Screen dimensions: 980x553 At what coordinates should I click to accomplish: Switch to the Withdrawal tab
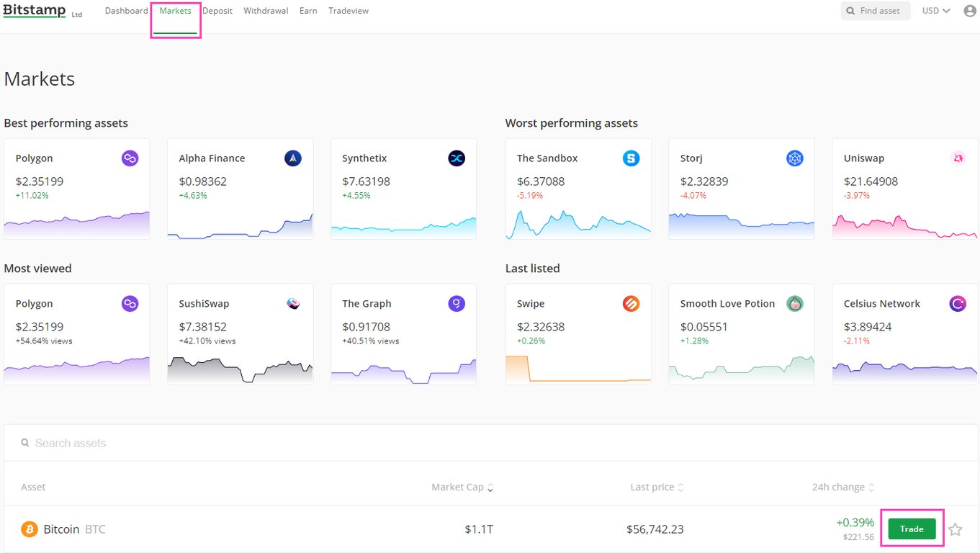point(266,11)
